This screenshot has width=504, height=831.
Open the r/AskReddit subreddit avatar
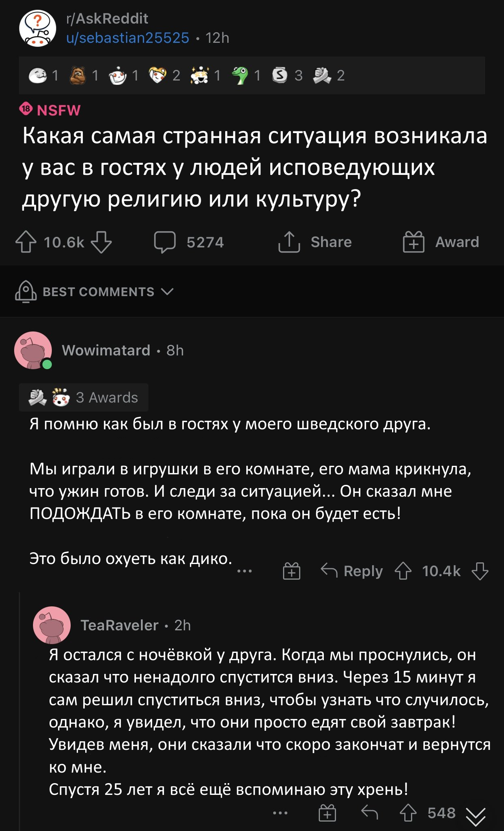pyautogui.click(x=37, y=28)
